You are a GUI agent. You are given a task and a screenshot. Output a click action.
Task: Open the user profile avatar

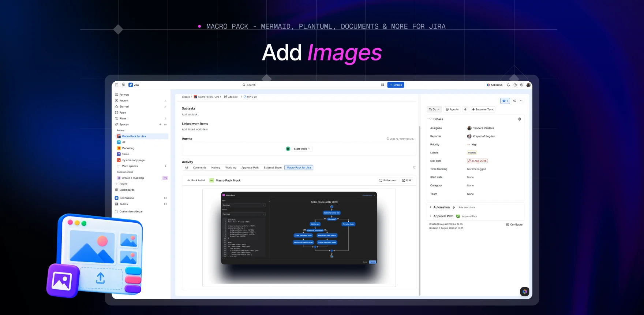(528, 85)
